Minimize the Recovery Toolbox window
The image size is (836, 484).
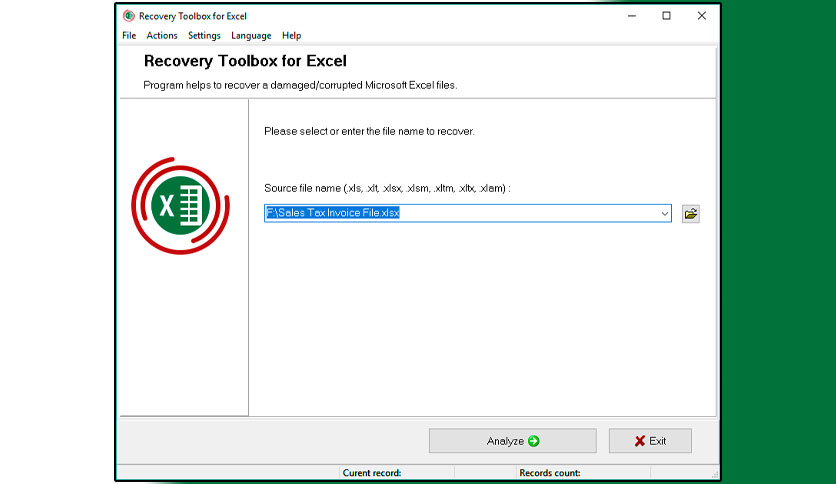tap(632, 16)
